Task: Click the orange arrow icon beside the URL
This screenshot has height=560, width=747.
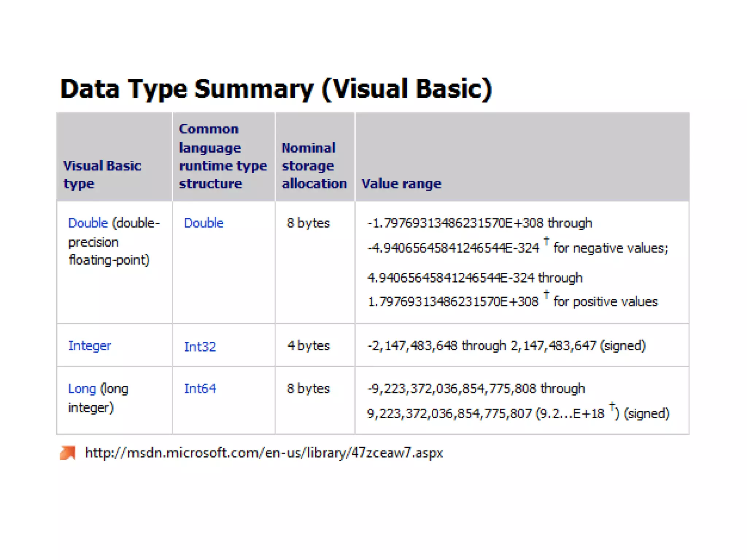Action: point(67,453)
